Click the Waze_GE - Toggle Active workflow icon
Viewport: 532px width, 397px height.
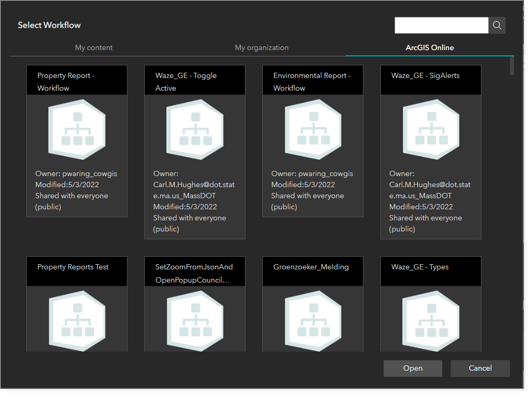[x=194, y=129]
